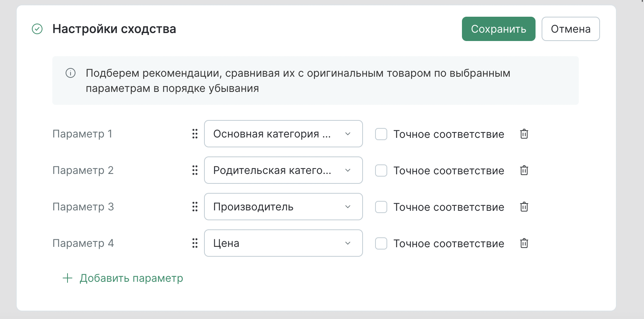Click the drag handle next to Производитель
This screenshot has height=319, width=644.
pos(195,207)
